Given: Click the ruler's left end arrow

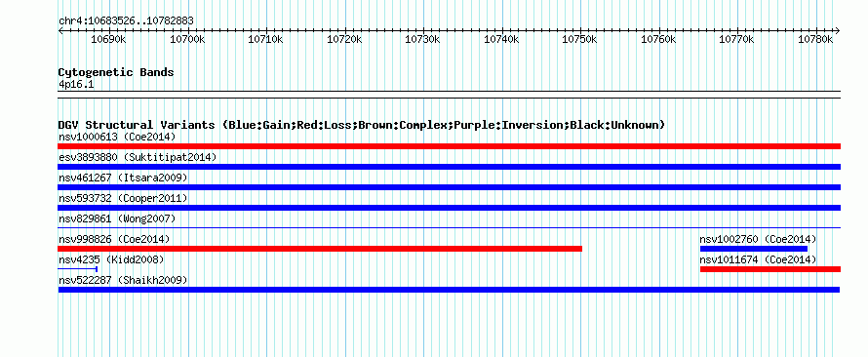Looking at the screenshot, I should (x=60, y=30).
